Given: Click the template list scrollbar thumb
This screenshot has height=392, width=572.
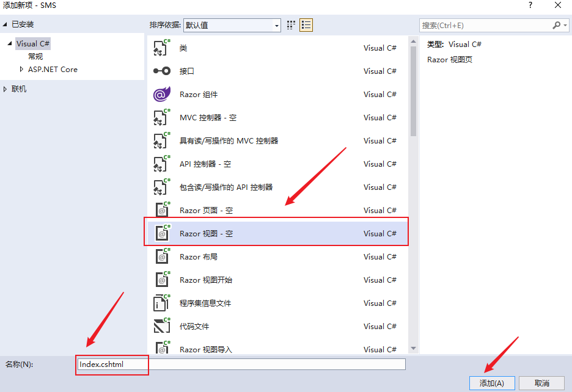Looking at the screenshot, I should (413, 91).
